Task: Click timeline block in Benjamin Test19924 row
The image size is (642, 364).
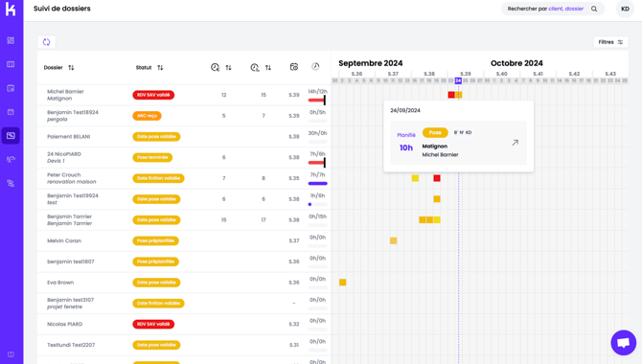Action: [437, 199]
